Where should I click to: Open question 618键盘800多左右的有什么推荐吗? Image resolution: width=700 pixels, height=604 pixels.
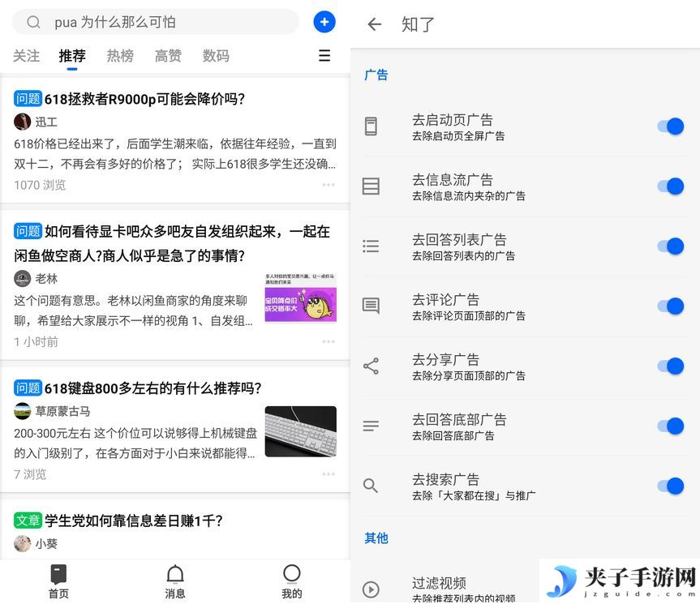click(152, 388)
